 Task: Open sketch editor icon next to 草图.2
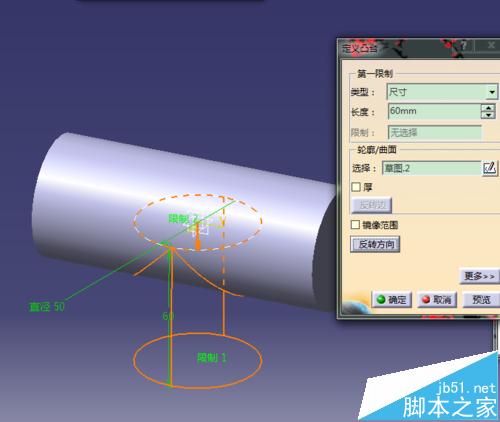[x=490, y=168]
